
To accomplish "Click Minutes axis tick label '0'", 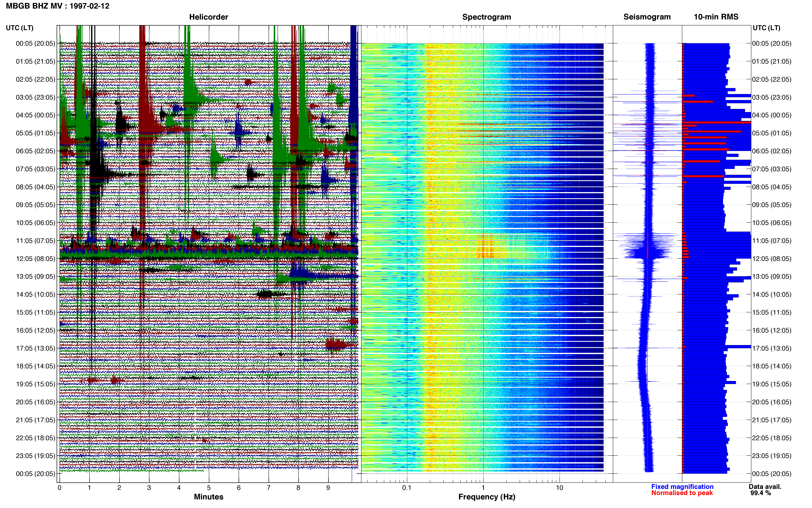I will point(59,488).
